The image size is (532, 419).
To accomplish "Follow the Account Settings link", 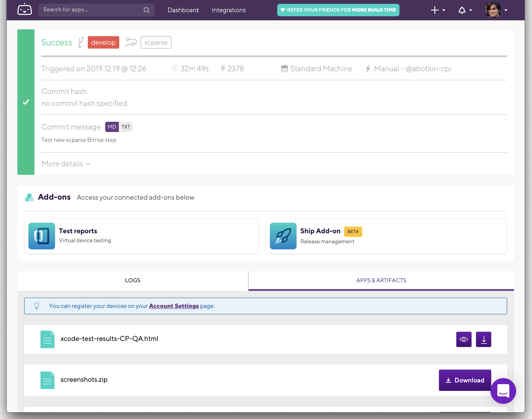I will [174, 306].
